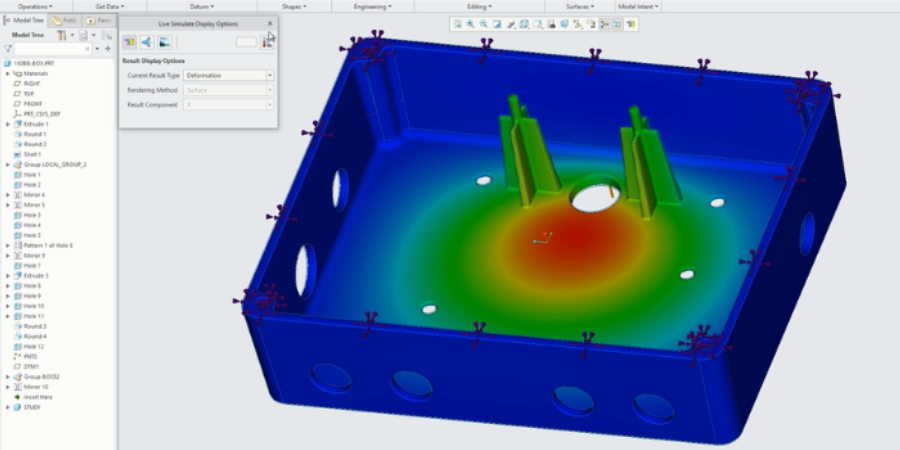The height and width of the screenshot is (450, 900).
Task: Click the fringe plot icon in display options
Action: [130, 42]
